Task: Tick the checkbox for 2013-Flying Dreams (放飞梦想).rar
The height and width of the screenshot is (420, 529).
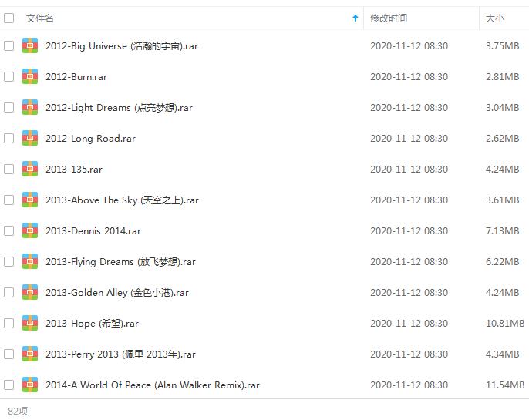Action: point(8,261)
